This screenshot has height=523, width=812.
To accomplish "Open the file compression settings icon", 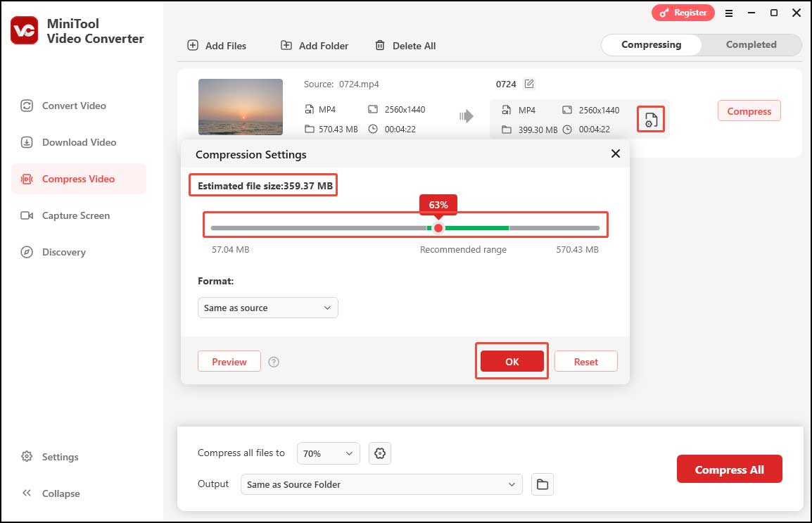I will pyautogui.click(x=650, y=120).
